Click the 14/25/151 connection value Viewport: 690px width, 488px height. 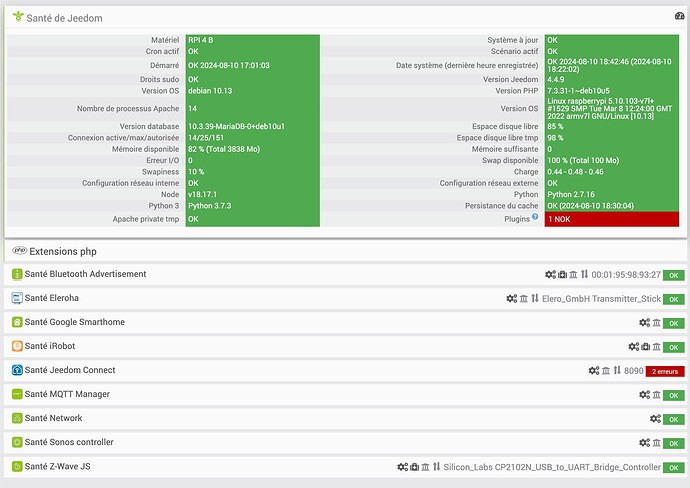[206, 138]
